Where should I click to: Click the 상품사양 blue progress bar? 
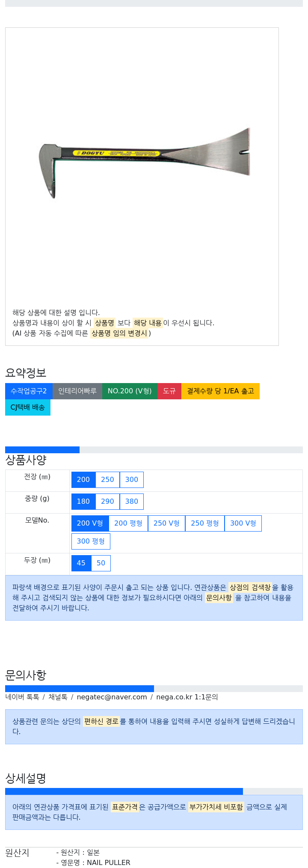click(x=42, y=450)
